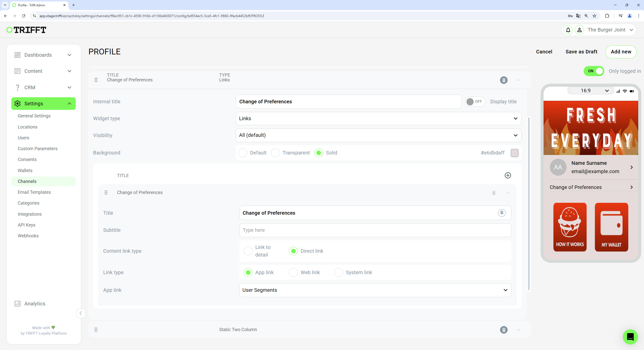Click the Analytics chart icon

click(17, 304)
